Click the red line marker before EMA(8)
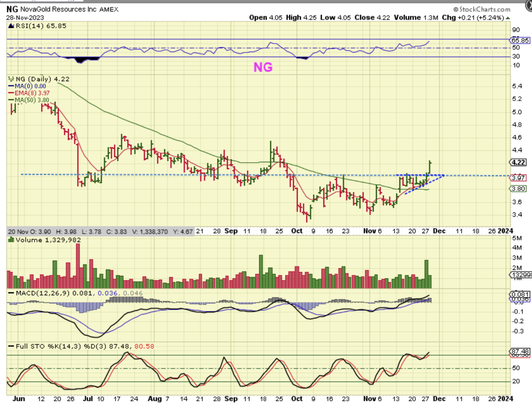 pos(11,93)
